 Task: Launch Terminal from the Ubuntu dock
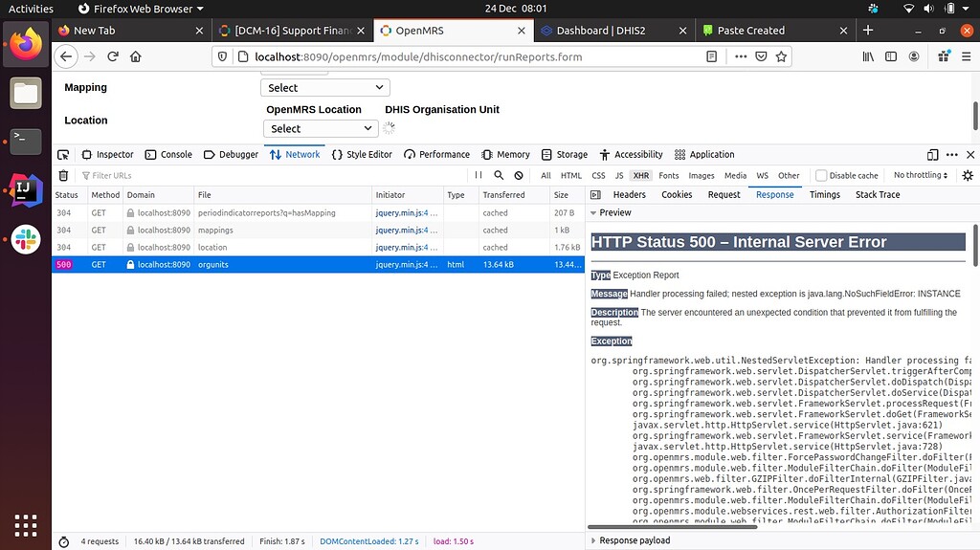coord(26,142)
